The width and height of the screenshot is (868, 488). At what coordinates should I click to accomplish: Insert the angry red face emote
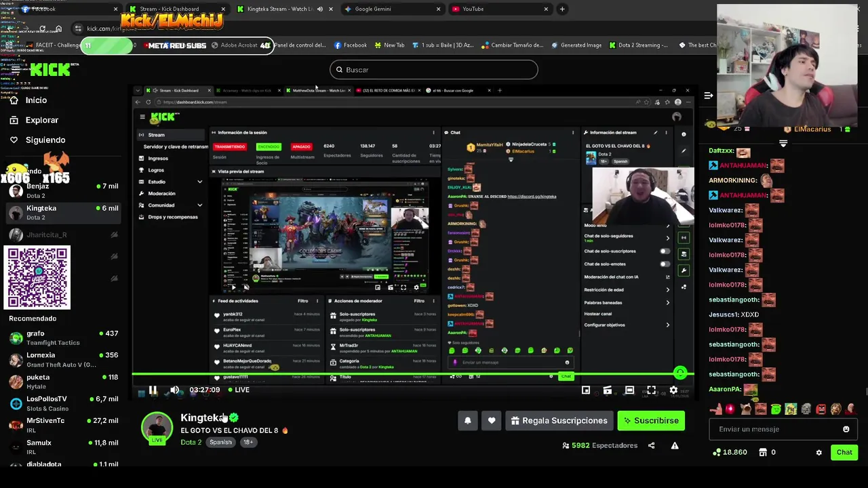coord(821,409)
